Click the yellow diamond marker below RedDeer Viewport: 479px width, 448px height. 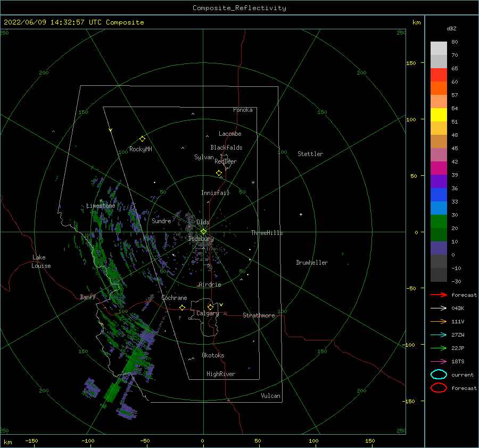point(219,173)
